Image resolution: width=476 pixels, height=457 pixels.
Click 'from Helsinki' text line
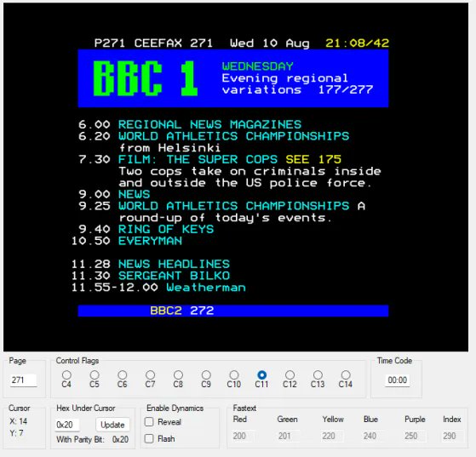coord(169,148)
